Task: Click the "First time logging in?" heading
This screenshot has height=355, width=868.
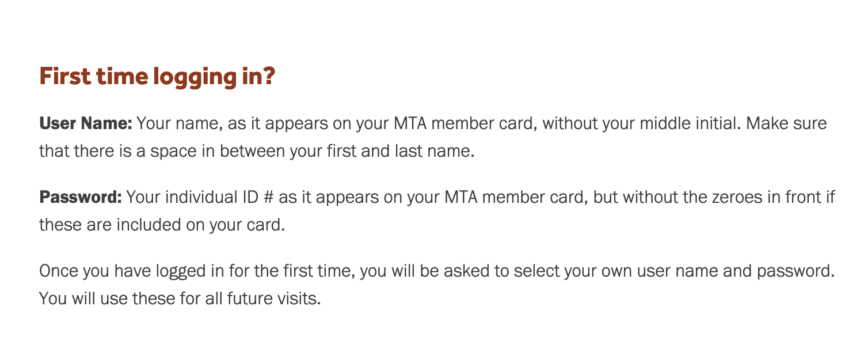Action: [x=157, y=77]
